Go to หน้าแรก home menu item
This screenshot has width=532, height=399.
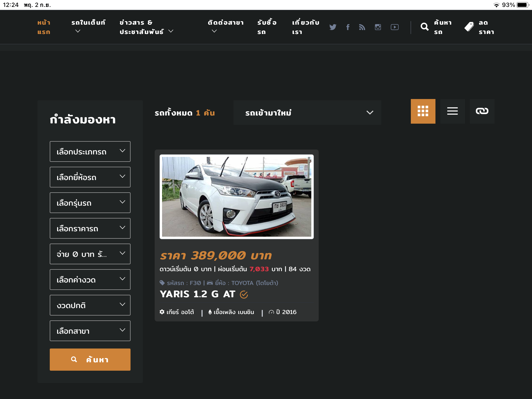[44, 27]
